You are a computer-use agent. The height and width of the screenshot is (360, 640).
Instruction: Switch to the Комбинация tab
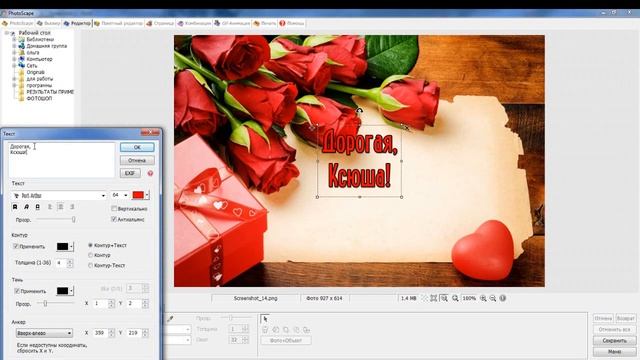click(x=194, y=23)
